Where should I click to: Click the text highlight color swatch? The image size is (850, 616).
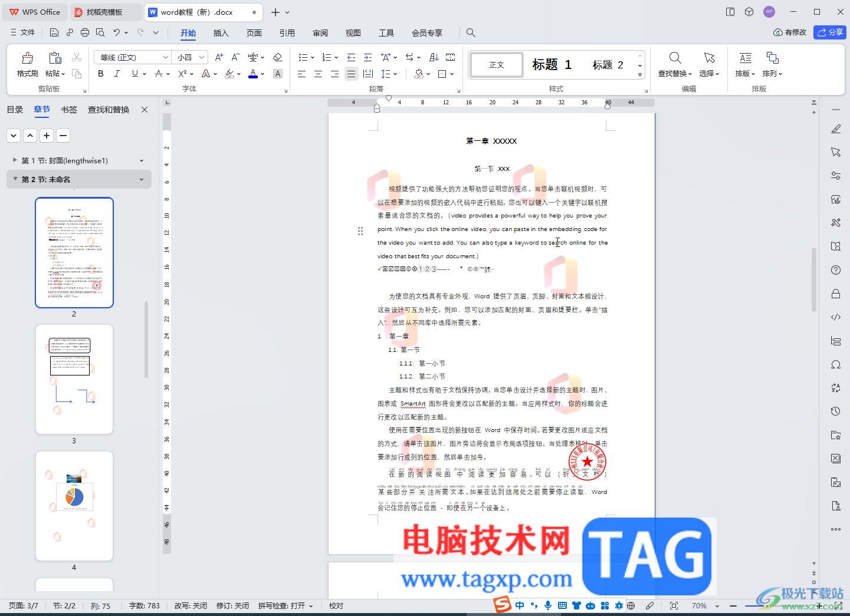tap(229, 74)
